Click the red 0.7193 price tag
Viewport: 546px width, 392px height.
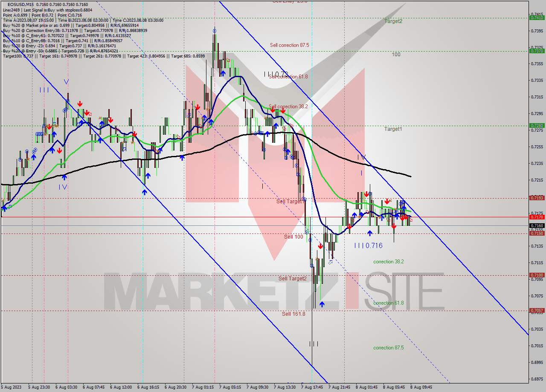tap(537, 198)
